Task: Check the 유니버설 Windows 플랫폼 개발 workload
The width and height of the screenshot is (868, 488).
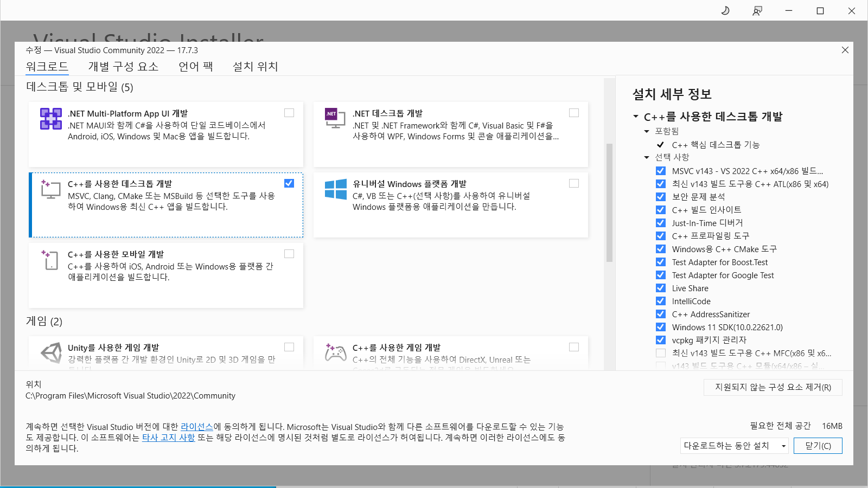Action: click(574, 183)
